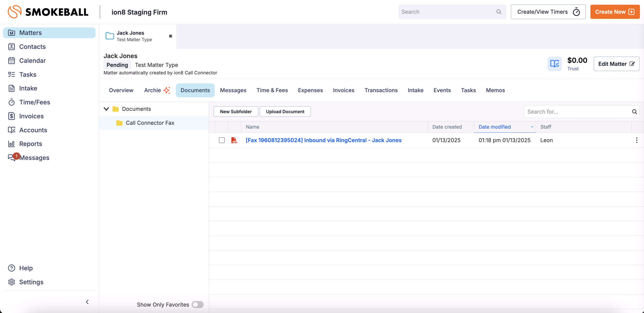Image resolution: width=644 pixels, height=313 pixels.
Task: Select the fax document checkbox
Action: click(222, 140)
